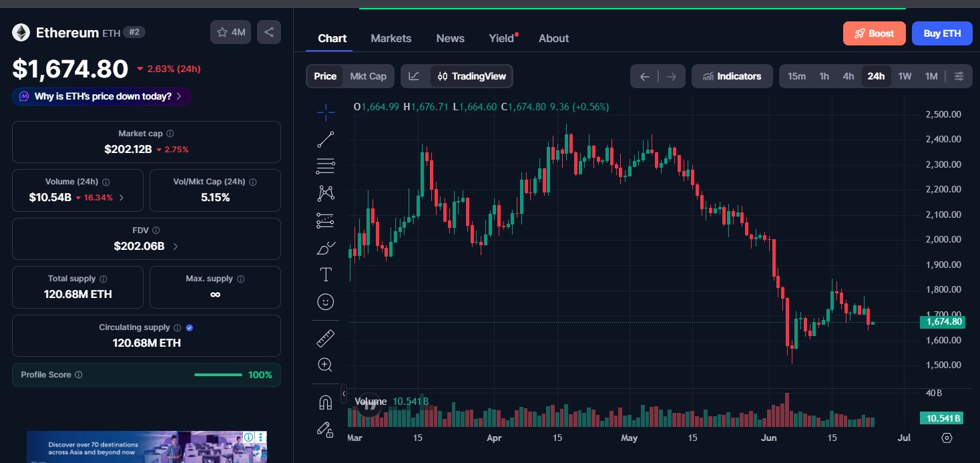Set chart interval to 4h
The width and height of the screenshot is (980, 463).
[x=848, y=76]
